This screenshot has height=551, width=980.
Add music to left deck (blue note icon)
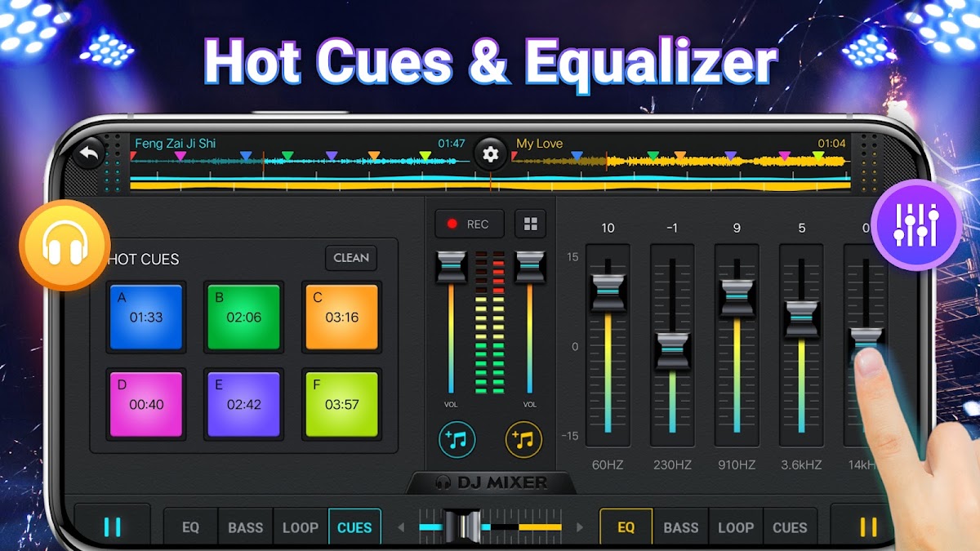[x=457, y=440]
